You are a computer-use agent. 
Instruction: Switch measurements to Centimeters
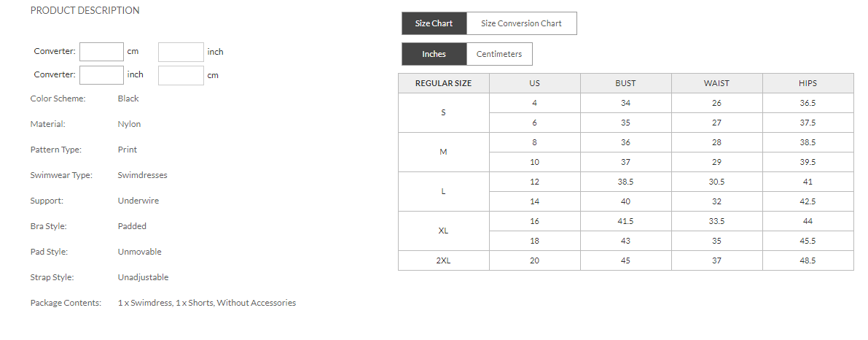(x=499, y=54)
